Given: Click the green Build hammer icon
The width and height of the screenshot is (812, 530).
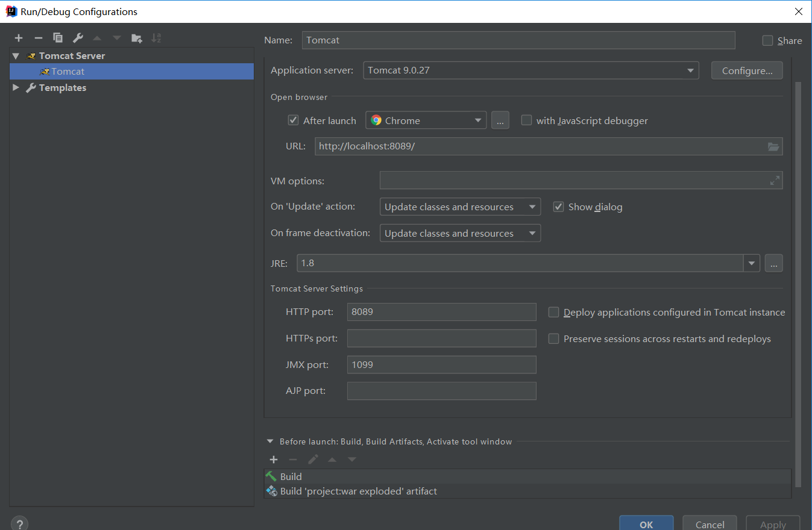Looking at the screenshot, I should (x=271, y=476).
